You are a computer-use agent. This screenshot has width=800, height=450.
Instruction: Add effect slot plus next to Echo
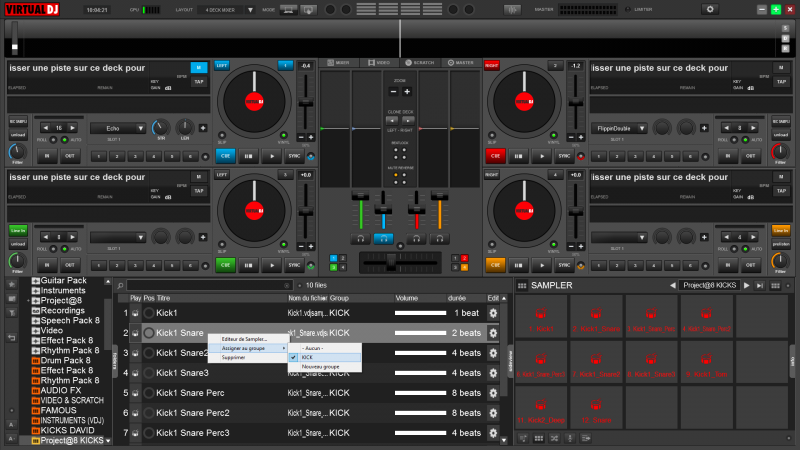[x=203, y=128]
